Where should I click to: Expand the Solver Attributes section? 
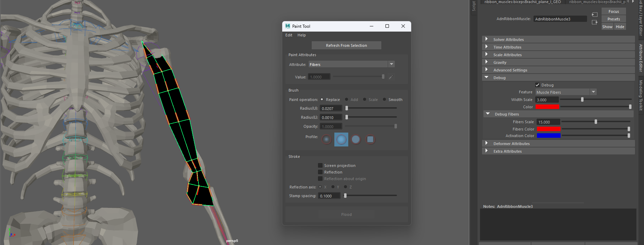487,40
